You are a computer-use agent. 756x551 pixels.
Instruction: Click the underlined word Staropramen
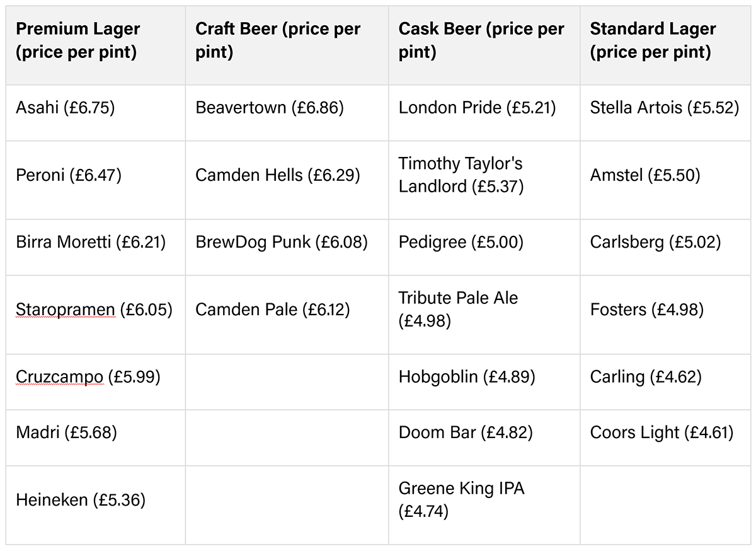[x=65, y=310]
